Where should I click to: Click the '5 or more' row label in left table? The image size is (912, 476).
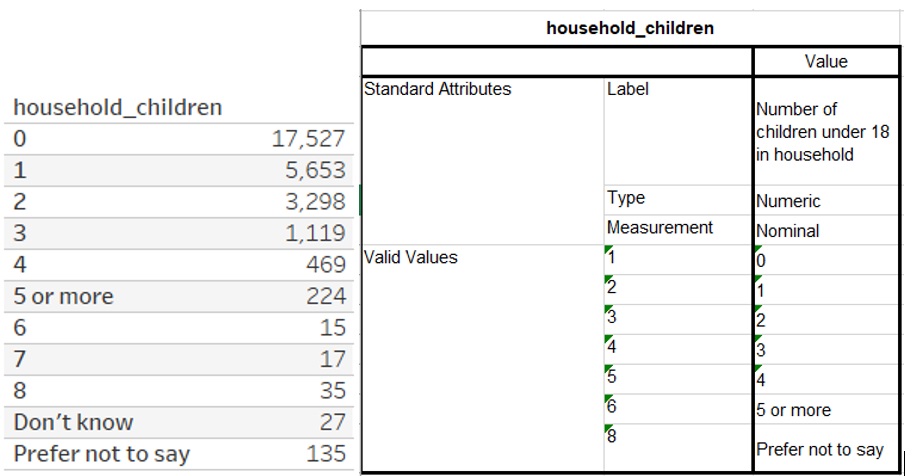coord(64,297)
